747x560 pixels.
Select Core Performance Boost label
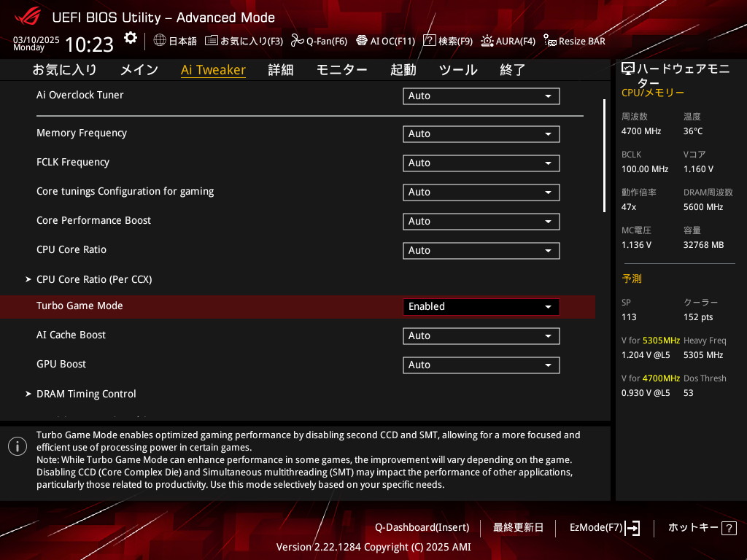[x=93, y=220]
